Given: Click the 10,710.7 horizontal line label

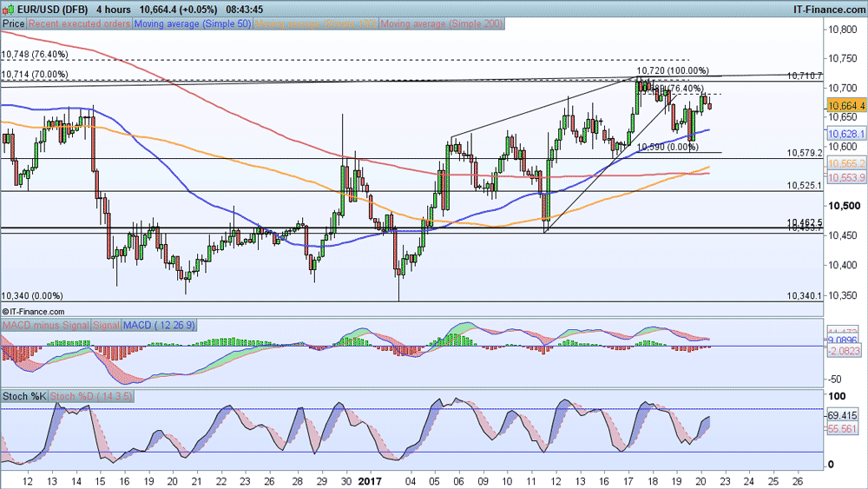Looking at the screenshot, I should pyautogui.click(x=805, y=76).
